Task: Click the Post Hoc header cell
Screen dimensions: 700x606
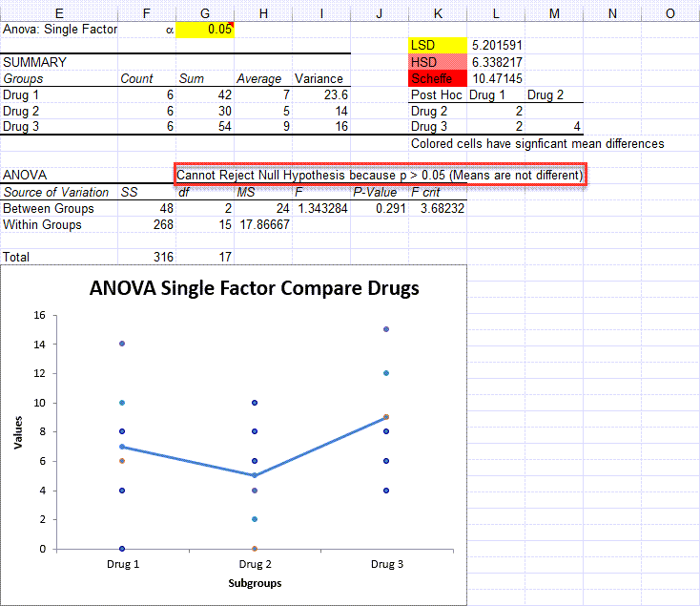Action: tap(436, 94)
